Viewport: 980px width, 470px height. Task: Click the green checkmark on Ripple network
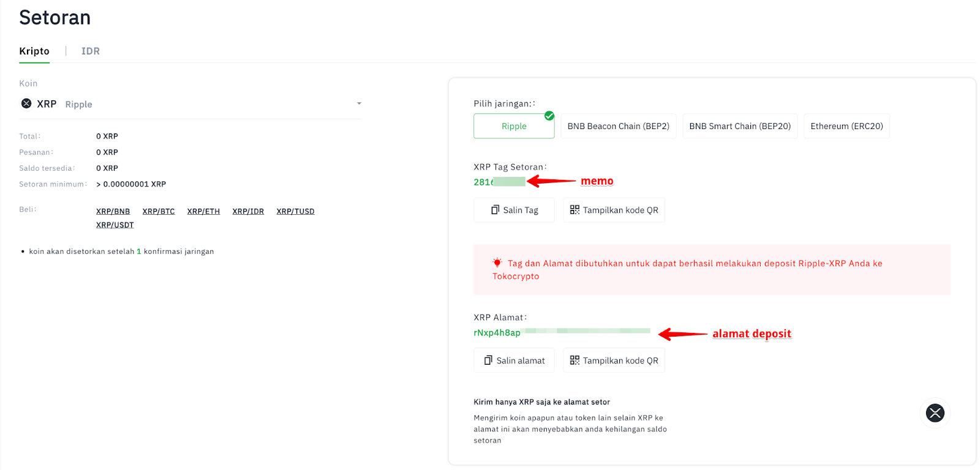(549, 116)
